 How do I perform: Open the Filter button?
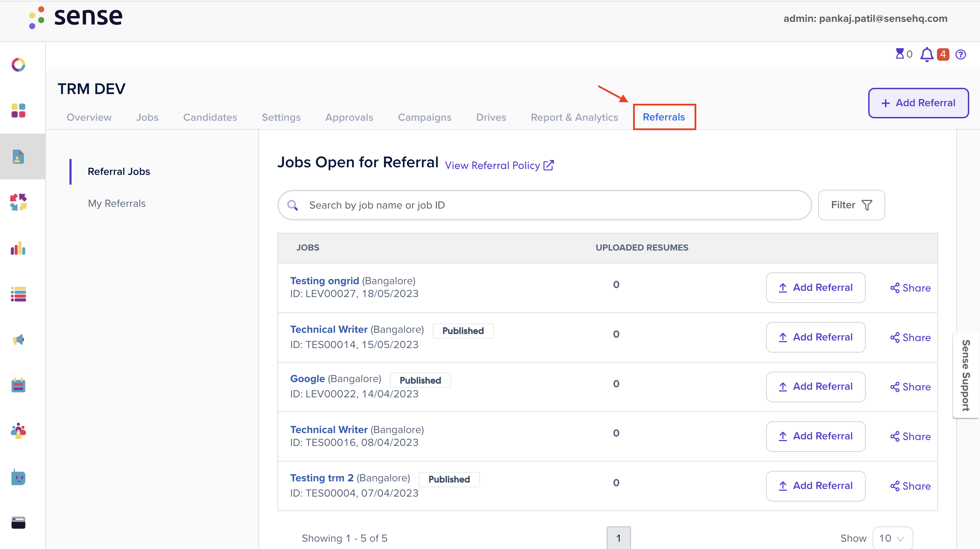852,205
